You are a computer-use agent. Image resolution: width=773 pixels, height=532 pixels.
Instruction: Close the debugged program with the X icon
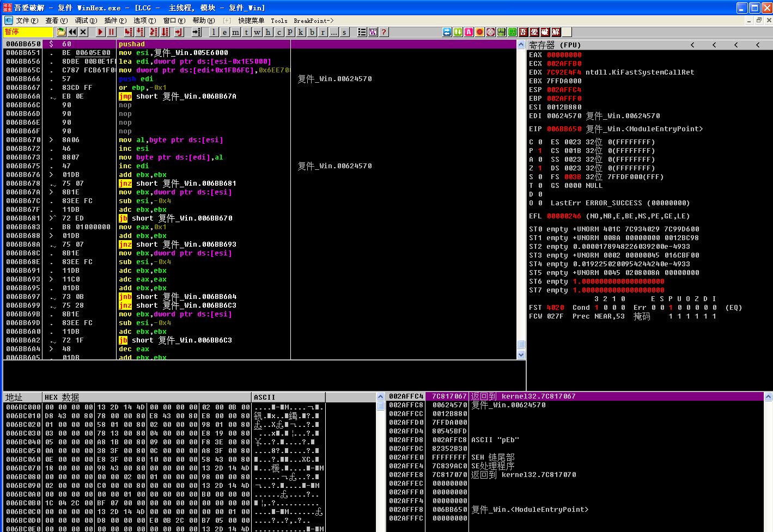(x=83, y=32)
